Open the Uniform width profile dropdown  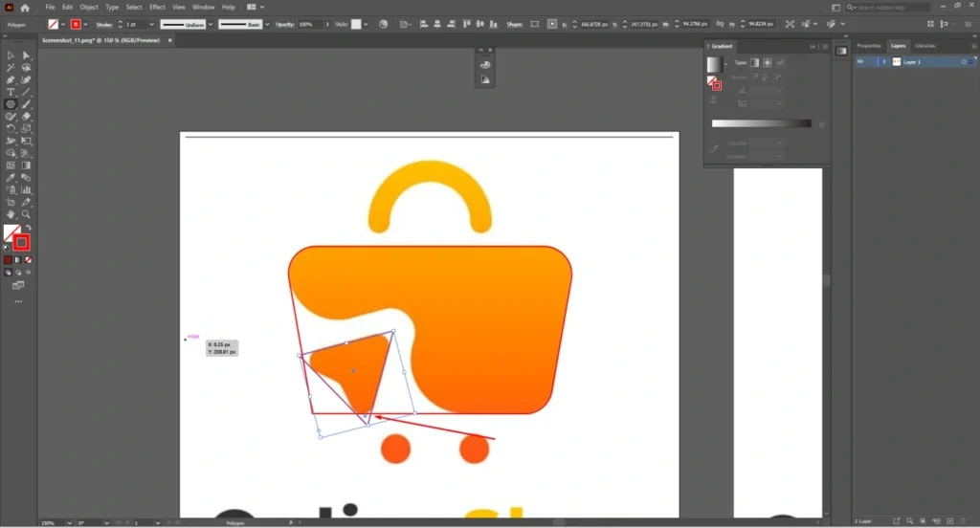210,24
